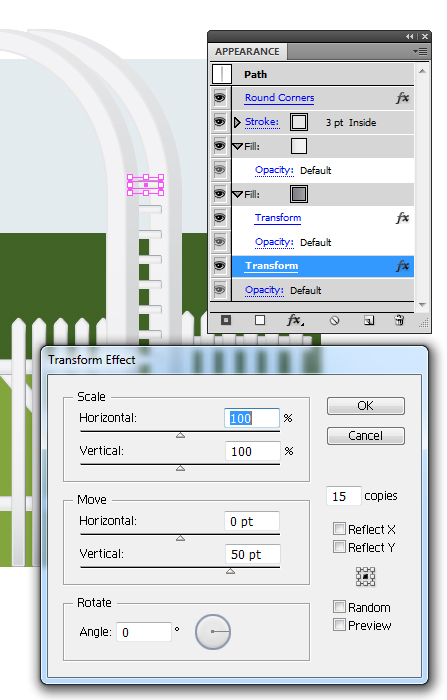This screenshot has width=447, height=700.
Task: Open the nested Transform effect link
Action: [x=278, y=218]
